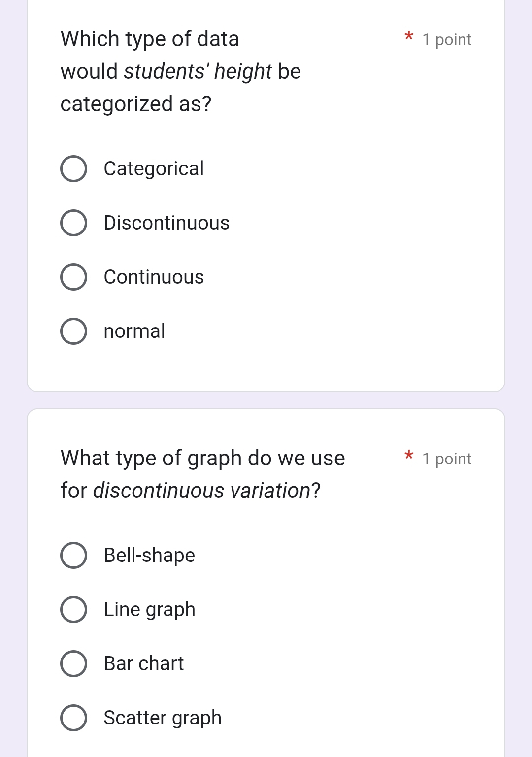Click the 'Categorical' option label text
Viewport: 532px width, 757px height.
(x=154, y=169)
